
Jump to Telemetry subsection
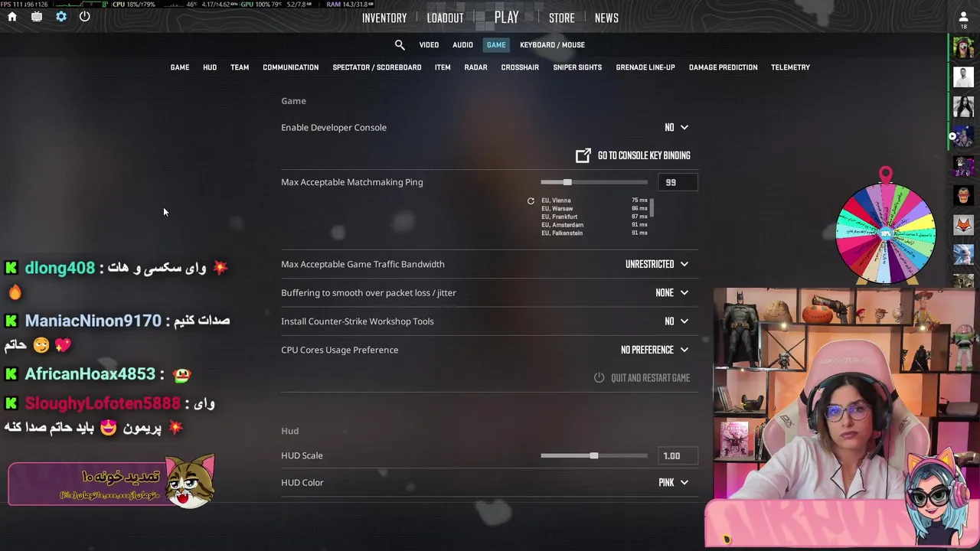point(790,67)
